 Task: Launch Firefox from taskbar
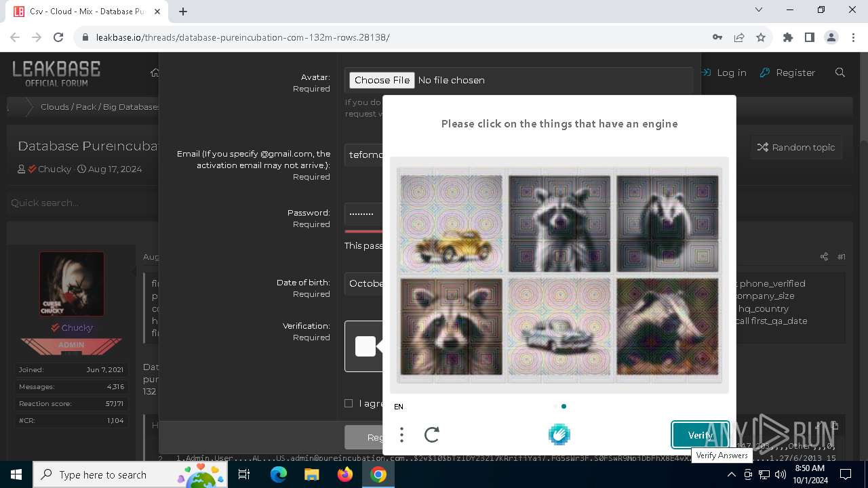point(345,474)
